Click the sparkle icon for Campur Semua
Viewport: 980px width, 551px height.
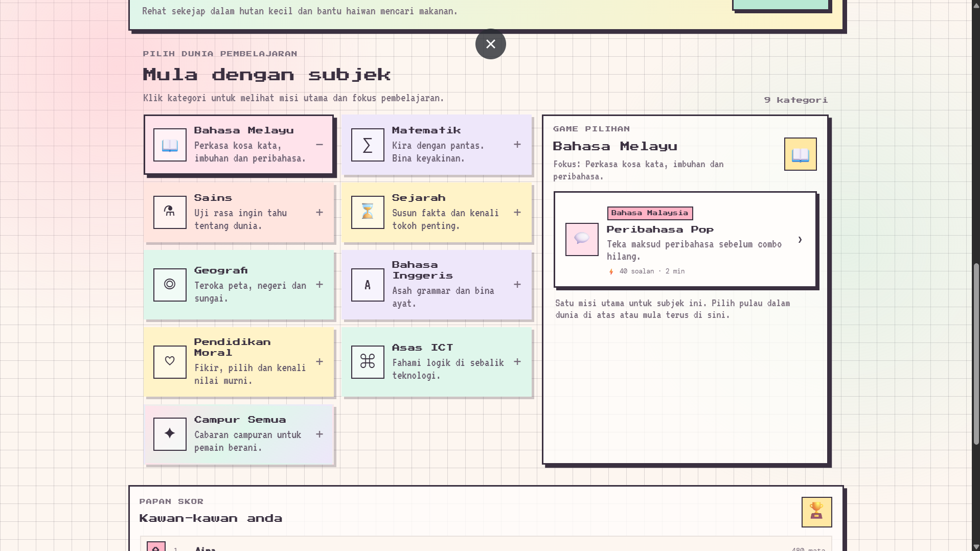pyautogui.click(x=170, y=434)
